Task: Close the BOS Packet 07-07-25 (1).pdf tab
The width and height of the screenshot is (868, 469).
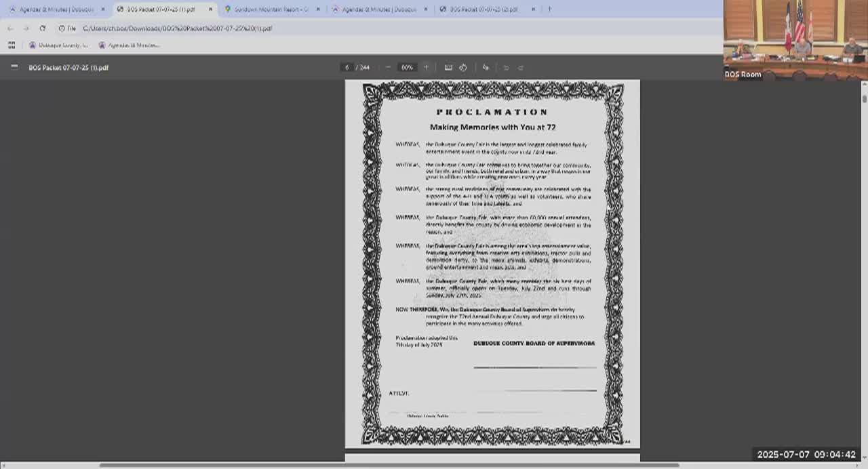Action: click(210, 9)
